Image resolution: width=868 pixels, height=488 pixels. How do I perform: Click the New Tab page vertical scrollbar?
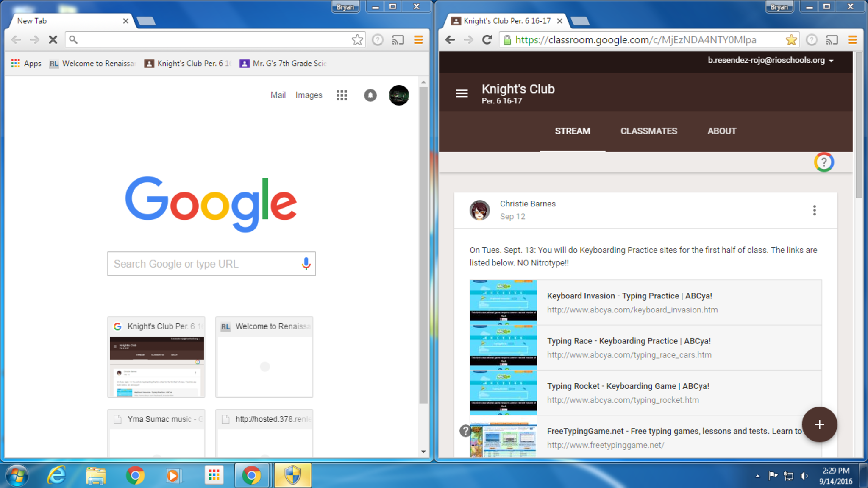pyautogui.click(x=423, y=246)
